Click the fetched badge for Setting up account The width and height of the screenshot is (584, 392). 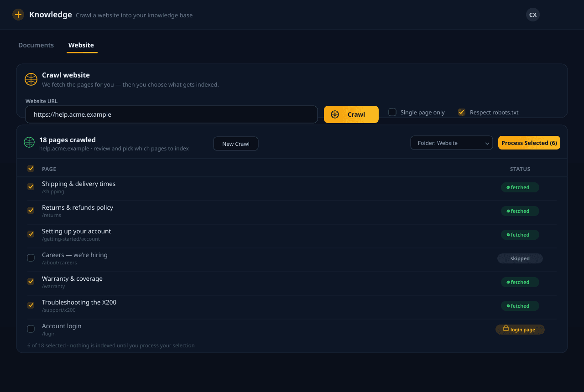520,235
